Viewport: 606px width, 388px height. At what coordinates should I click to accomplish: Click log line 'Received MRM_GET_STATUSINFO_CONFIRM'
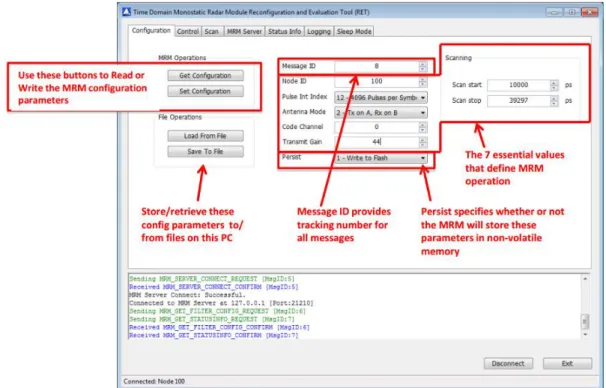[214, 335]
